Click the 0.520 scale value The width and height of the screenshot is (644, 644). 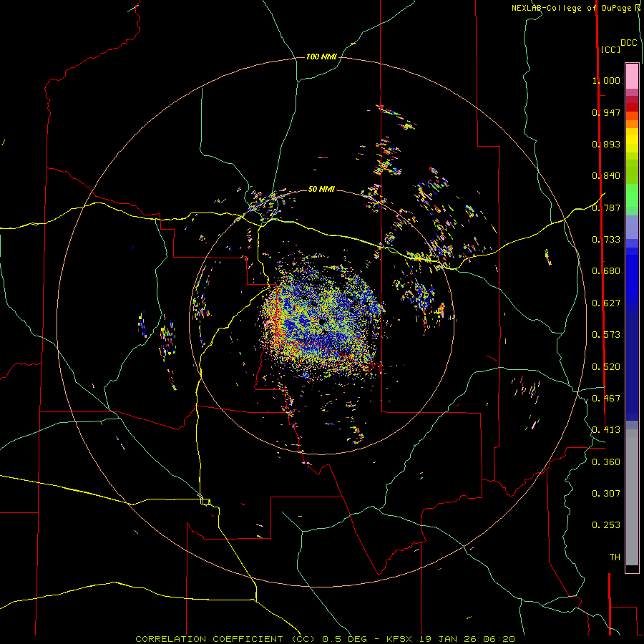coord(606,367)
